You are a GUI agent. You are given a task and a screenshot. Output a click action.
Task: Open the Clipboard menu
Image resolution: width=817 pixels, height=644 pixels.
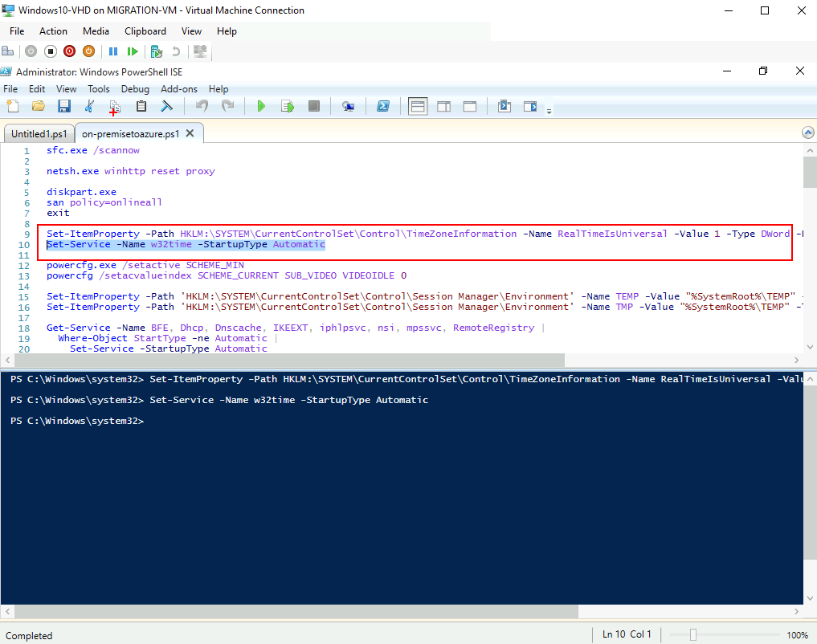pos(145,31)
